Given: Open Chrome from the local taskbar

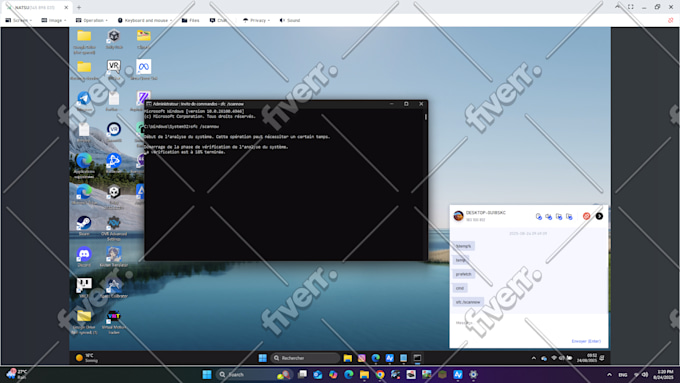Looking at the screenshot, I should [380, 374].
